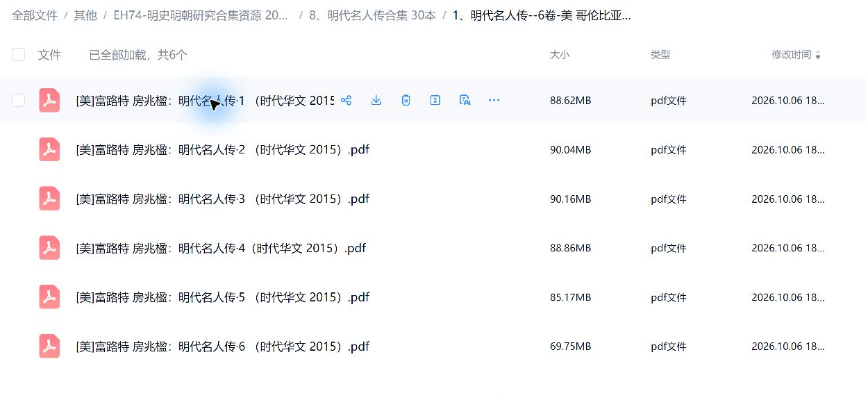Click the PDF icon of 明代名人传·4
Image resolution: width=868 pixels, height=400 pixels.
pos(49,248)
